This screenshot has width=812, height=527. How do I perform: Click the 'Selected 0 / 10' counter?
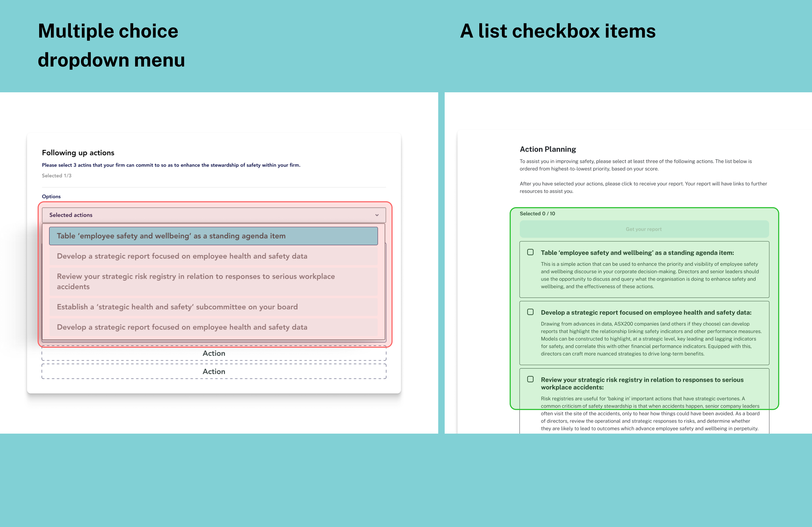(537, 214)
